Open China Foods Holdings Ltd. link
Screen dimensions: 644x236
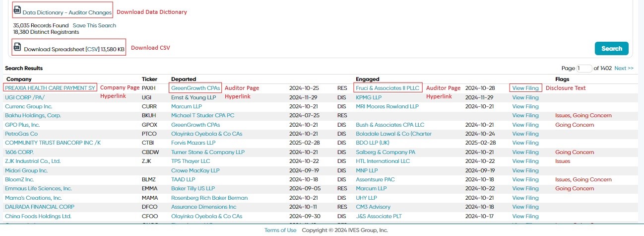38,216
